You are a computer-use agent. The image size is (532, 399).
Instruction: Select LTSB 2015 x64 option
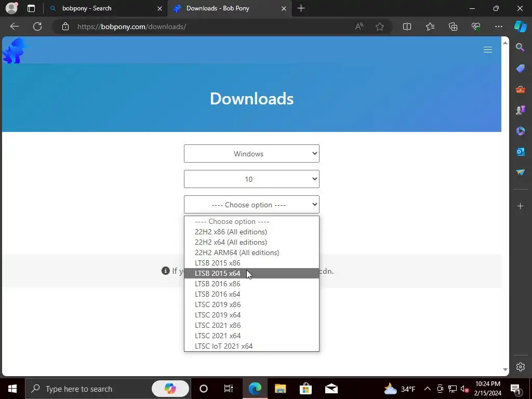pyautogui.click(x=251, y=273)
